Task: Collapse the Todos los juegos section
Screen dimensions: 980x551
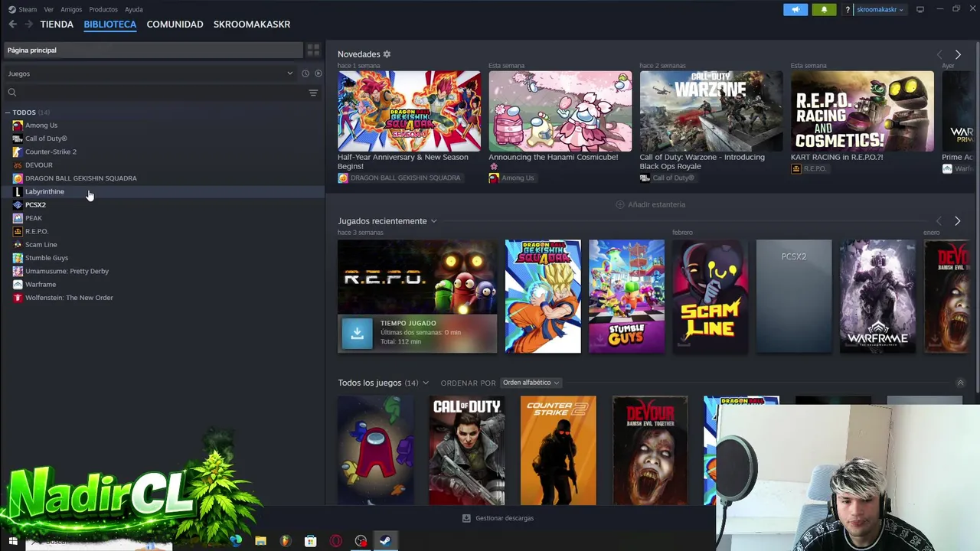Action: (x=960, y=383)
